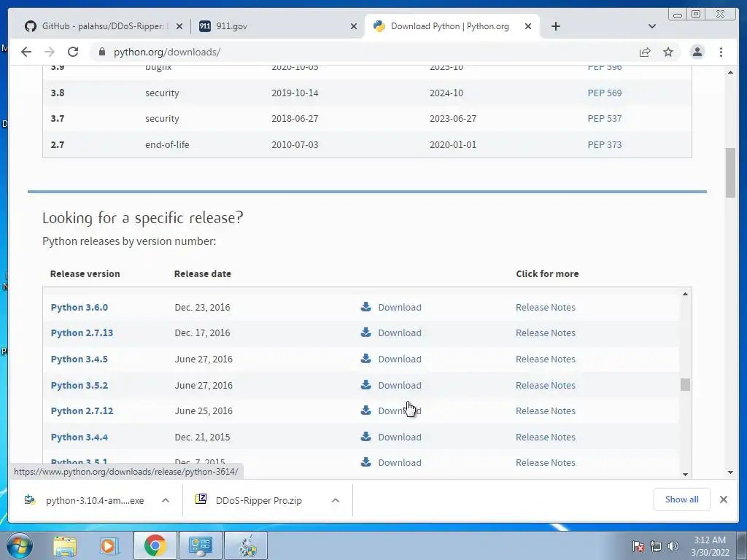Image resolution: width=747 pixels, height=560 pixels.
Task: Click the page scrollbar down arrow
Action: (730, 472)
